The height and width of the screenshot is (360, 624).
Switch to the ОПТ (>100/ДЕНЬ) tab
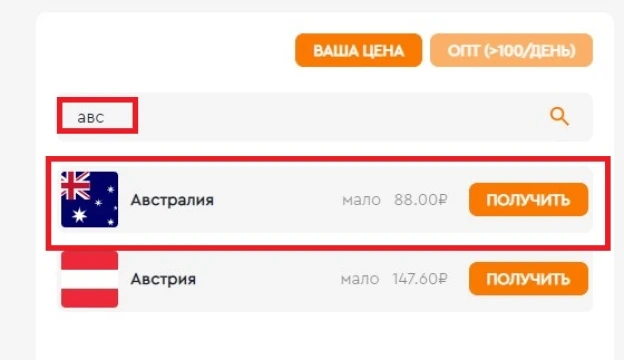coord(511,51)
